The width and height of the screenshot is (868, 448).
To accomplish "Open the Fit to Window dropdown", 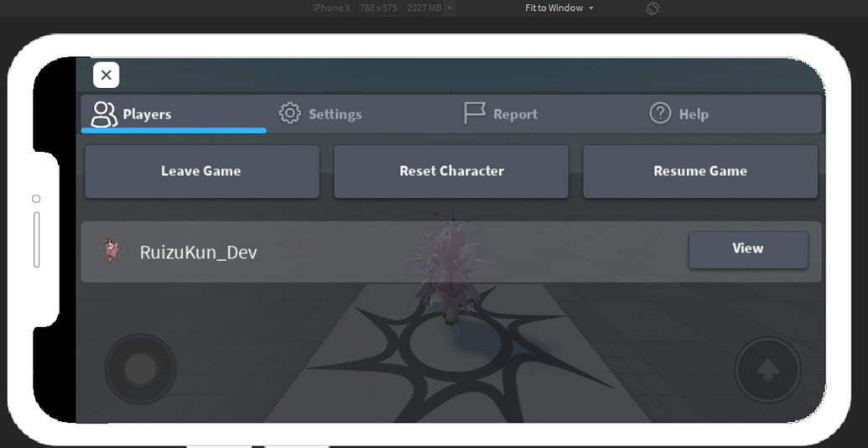I will click(x=559, y=8).
